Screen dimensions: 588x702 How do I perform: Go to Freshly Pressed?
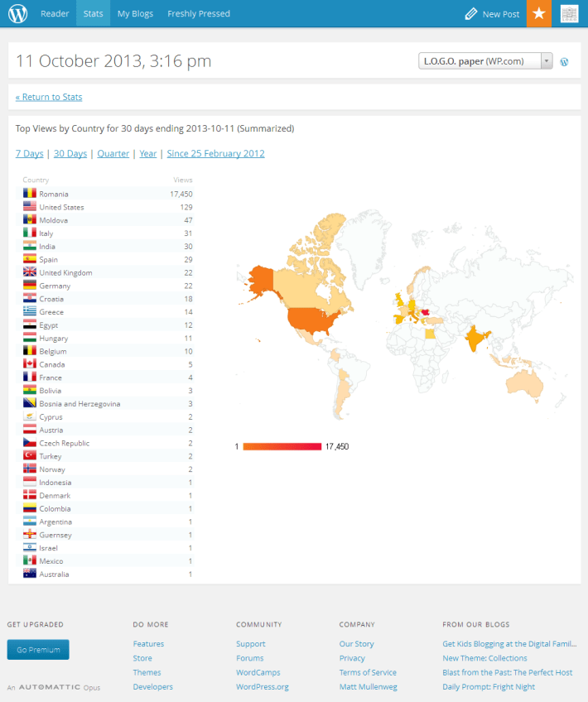(x=199, y=13)
